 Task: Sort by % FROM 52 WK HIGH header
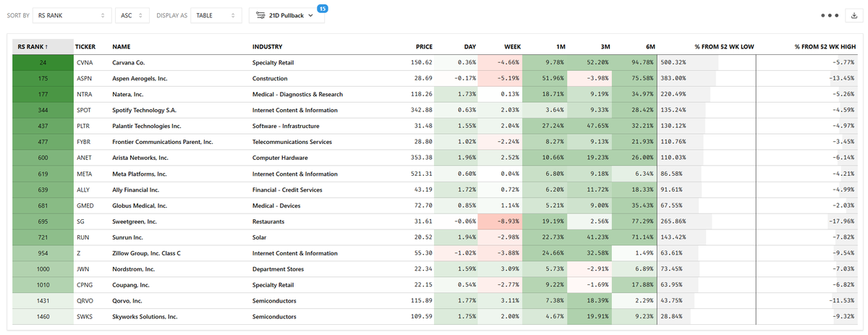pyautogui.click(x=825, y=46)
